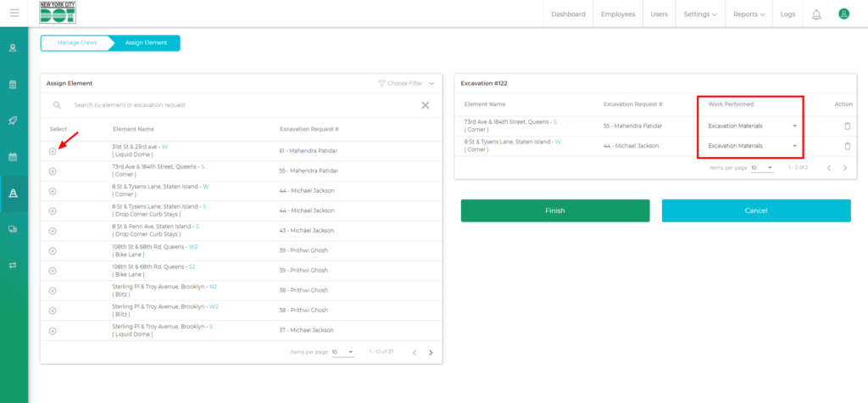Select Sterling Pl & Troy Avenue N2 Blitz element
The height and width of the screenshot is (403, 868).
click(53, 291)
